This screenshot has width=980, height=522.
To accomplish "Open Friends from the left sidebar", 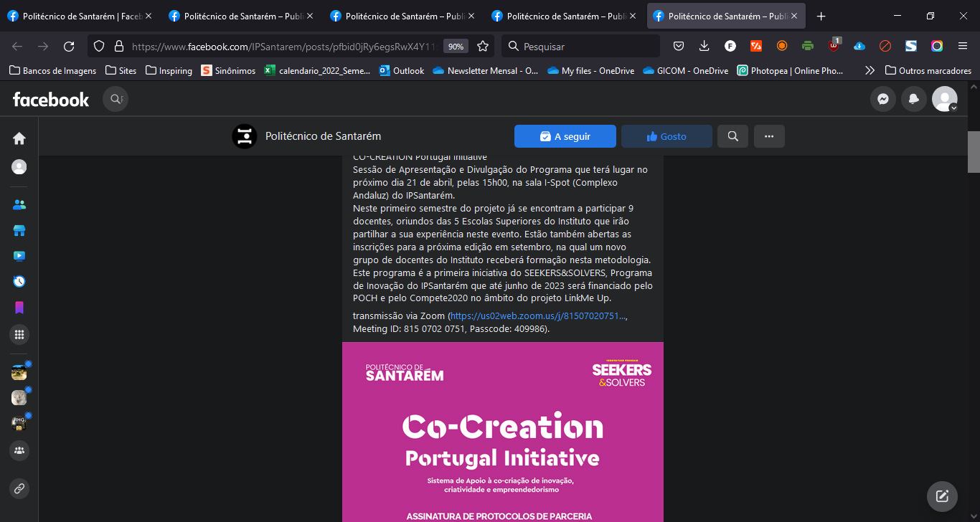I will (x=19, y=204).
